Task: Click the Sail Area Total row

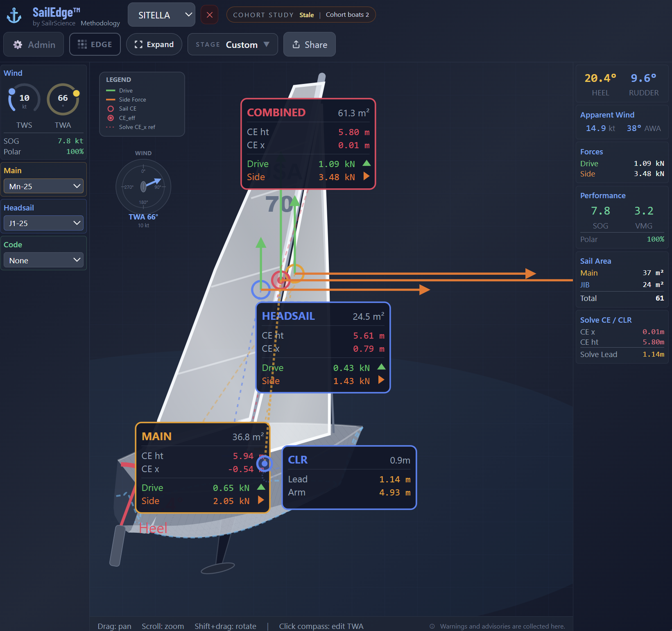Action: pos(622,298)
